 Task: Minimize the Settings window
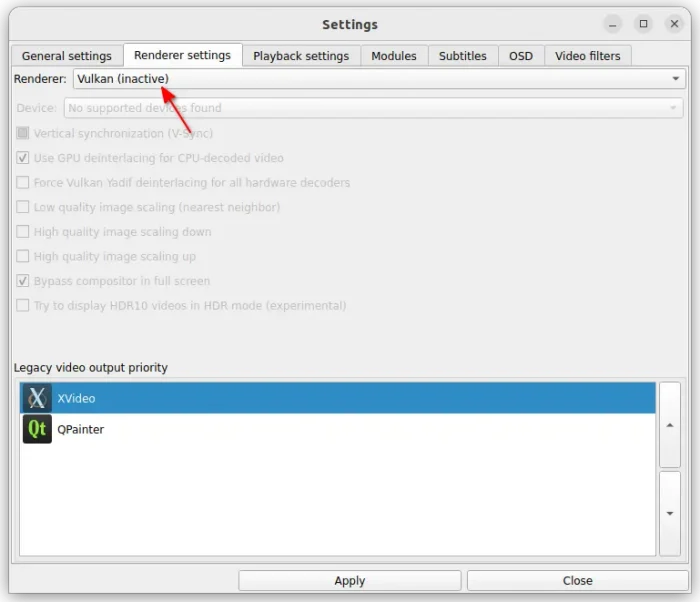[x=614, y=24]
